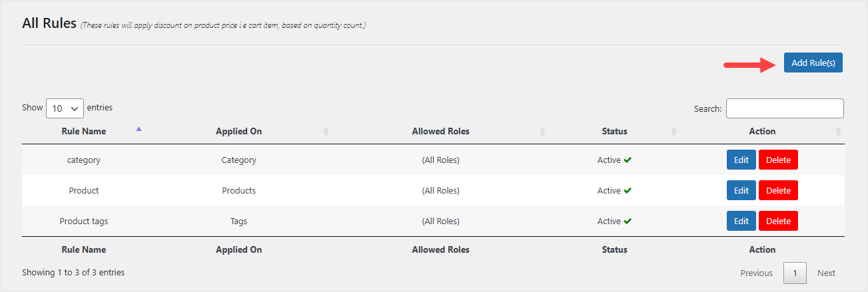
Task: Go to the Next page
Action: pyautogui.click(x=826, y=273)
